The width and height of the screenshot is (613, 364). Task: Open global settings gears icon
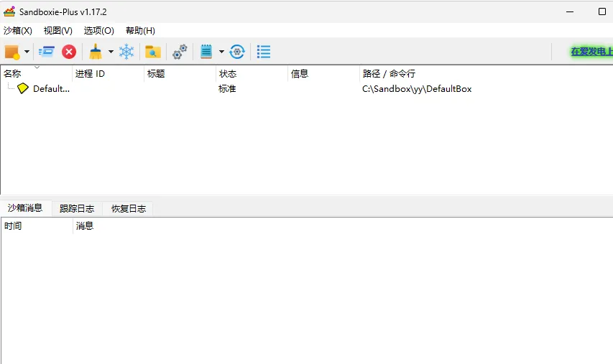(180, 52)
